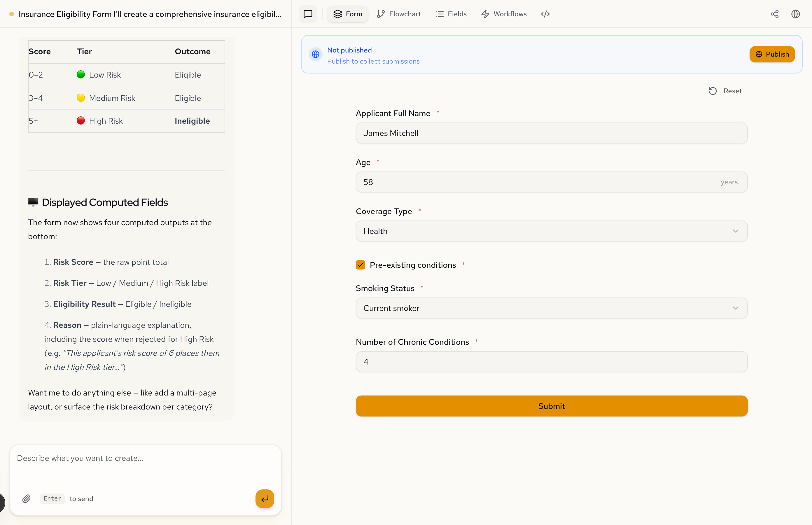This screenshot has width=812, height=525.
Task: Click the globe icon in top bar
Action: [x=795, y=14]
